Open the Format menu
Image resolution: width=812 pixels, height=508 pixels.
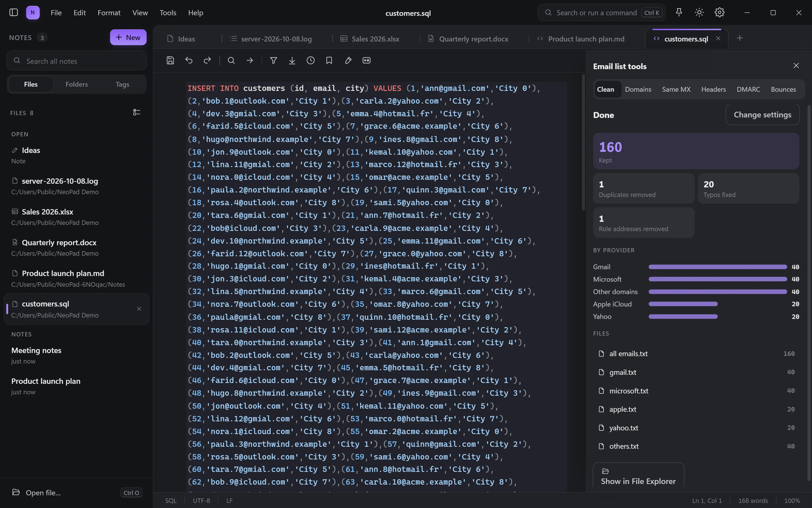109,13
